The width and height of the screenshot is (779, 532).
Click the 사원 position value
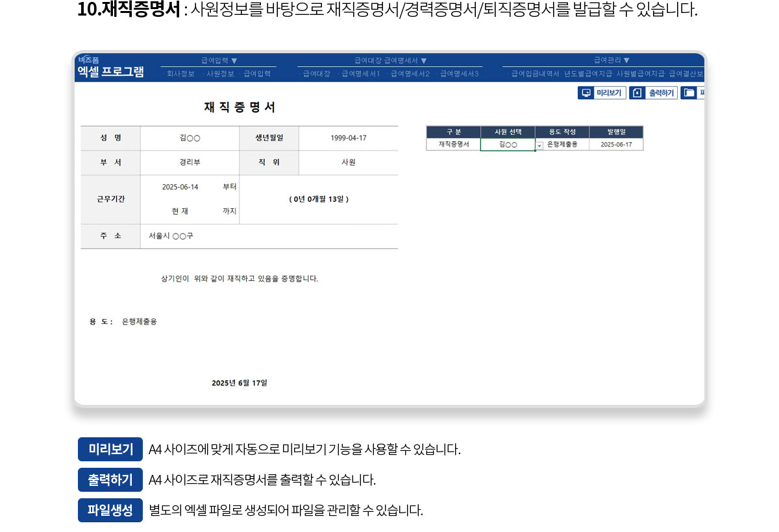349,163
